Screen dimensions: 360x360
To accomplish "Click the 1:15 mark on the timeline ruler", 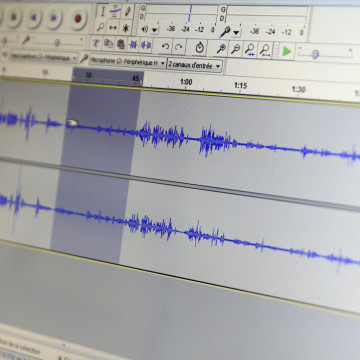I will click(x=240, y=86).
